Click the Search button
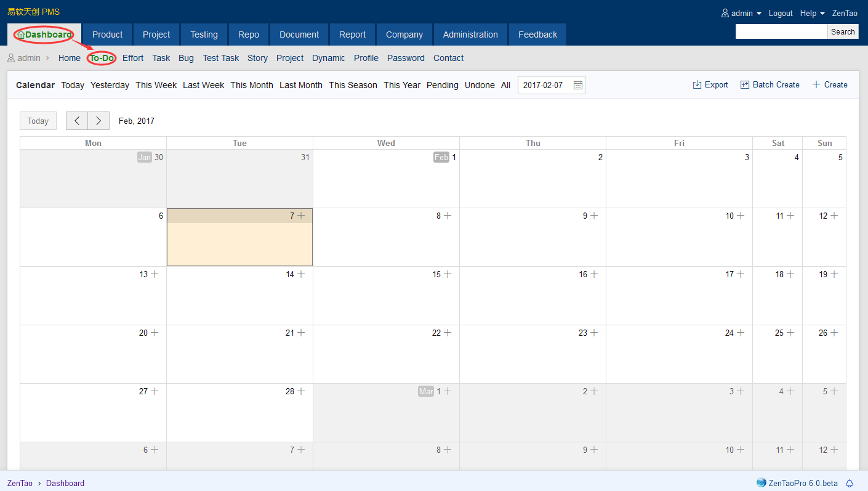This screenshot has width=868, height=491. point(842,32)
